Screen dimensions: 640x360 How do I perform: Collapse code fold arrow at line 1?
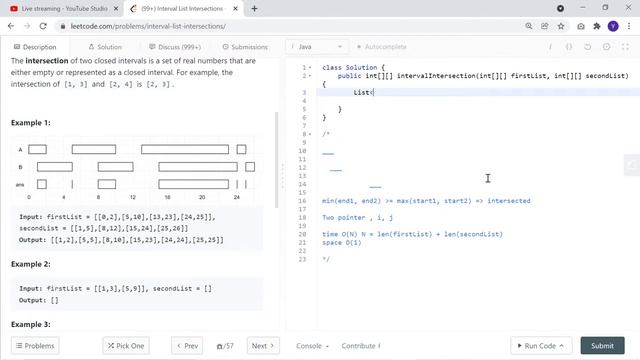[x=310, y=68]
